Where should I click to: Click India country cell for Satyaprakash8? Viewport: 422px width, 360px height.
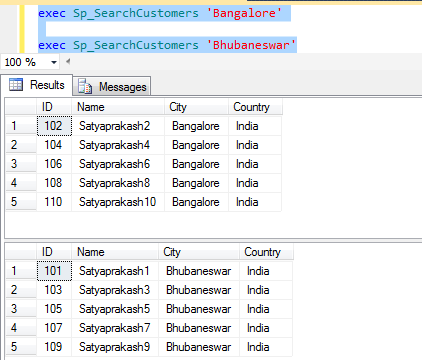(255, 183)
